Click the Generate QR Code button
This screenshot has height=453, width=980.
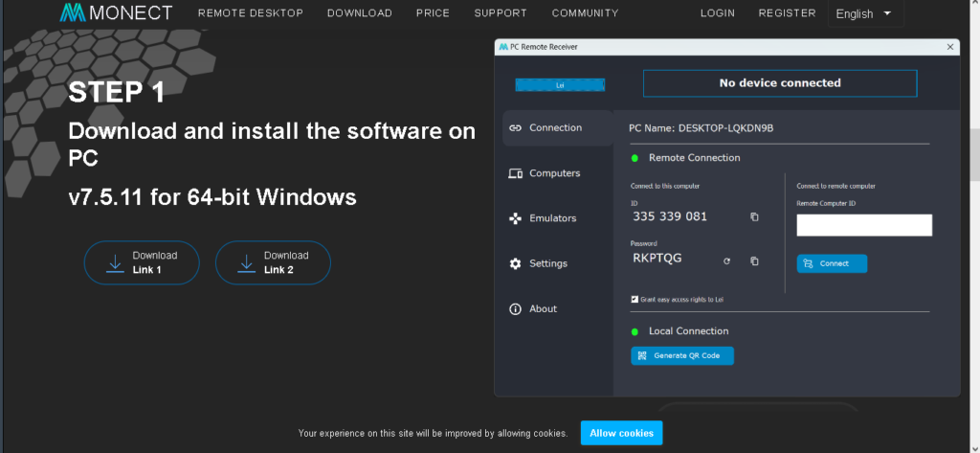(x=682, y=355)
